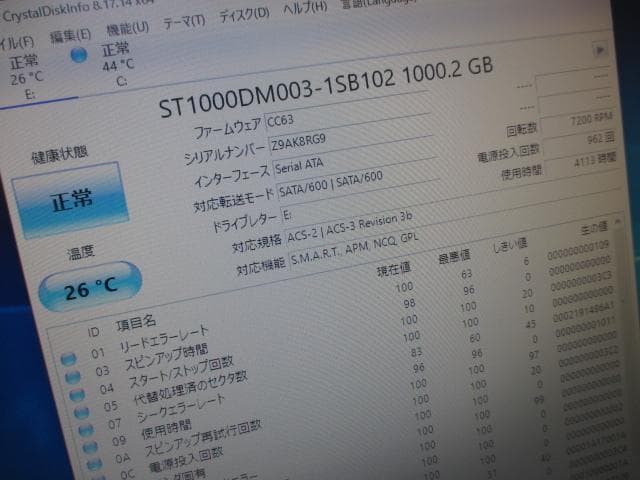Open the ディスク(D) menu
The width and height of the screenshot is (640, 480).
pyautogui.click(x=244, y=14)
